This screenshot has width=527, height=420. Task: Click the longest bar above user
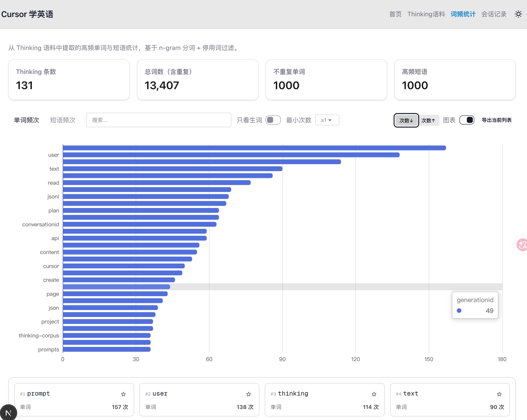click(x=254, y=148)
